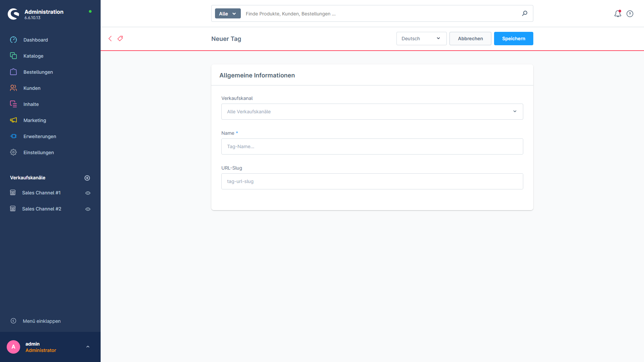
Task: Open the Alle search filter dropdown
Action: point(228,14)
